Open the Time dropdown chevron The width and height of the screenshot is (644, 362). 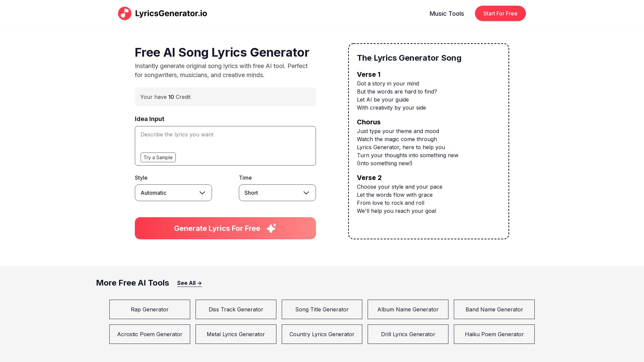pos(306,193)
